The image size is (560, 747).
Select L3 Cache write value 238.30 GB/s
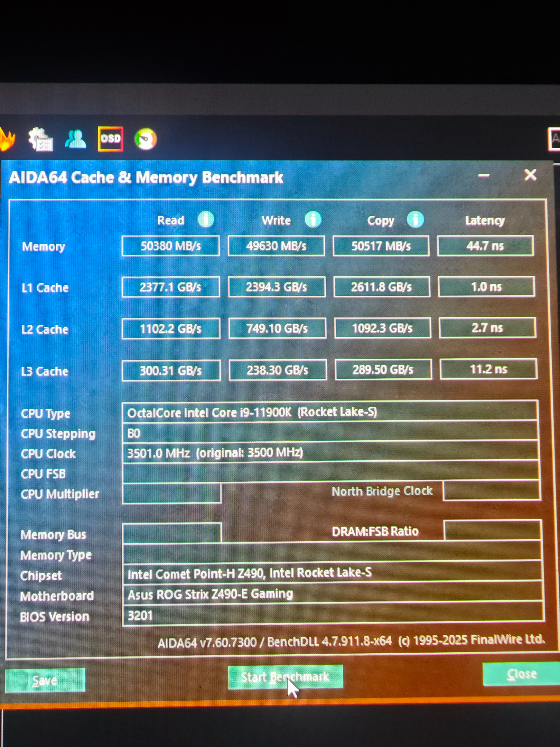(x=278, y=370)
